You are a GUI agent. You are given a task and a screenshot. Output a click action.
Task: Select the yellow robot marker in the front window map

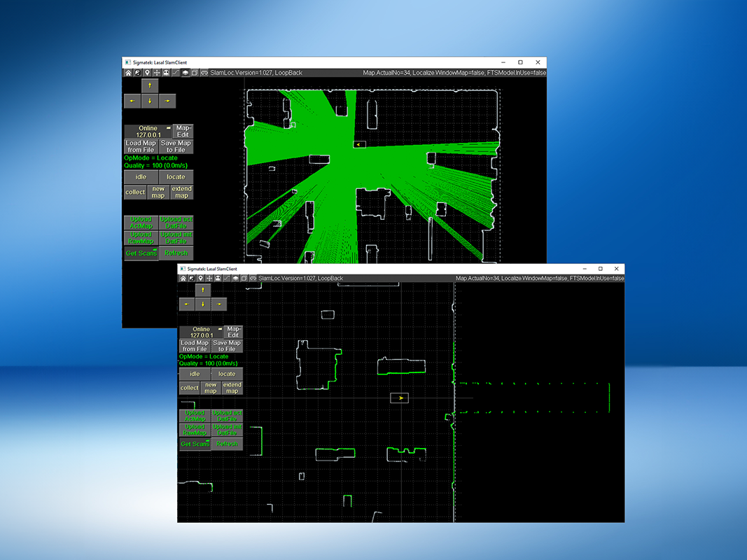[399, 398]
